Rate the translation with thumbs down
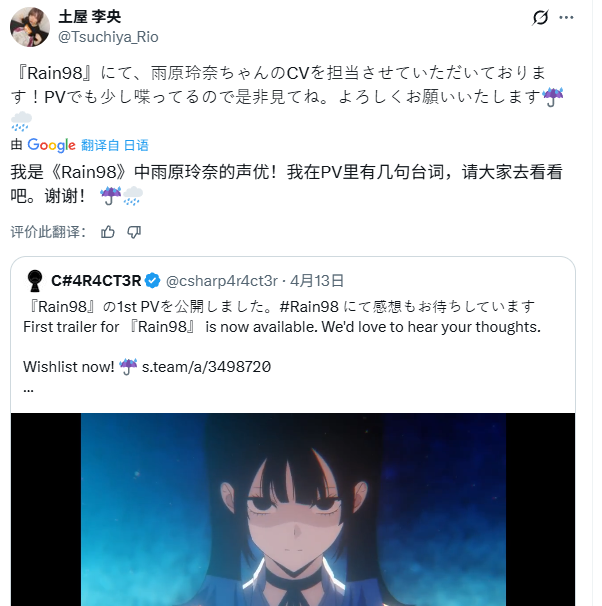 [x=134, y=232]
